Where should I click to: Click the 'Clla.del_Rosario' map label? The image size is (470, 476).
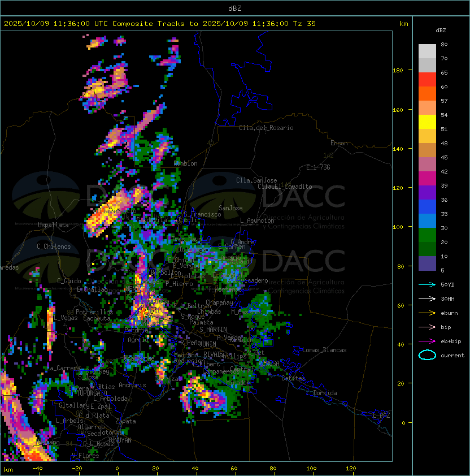266,128
